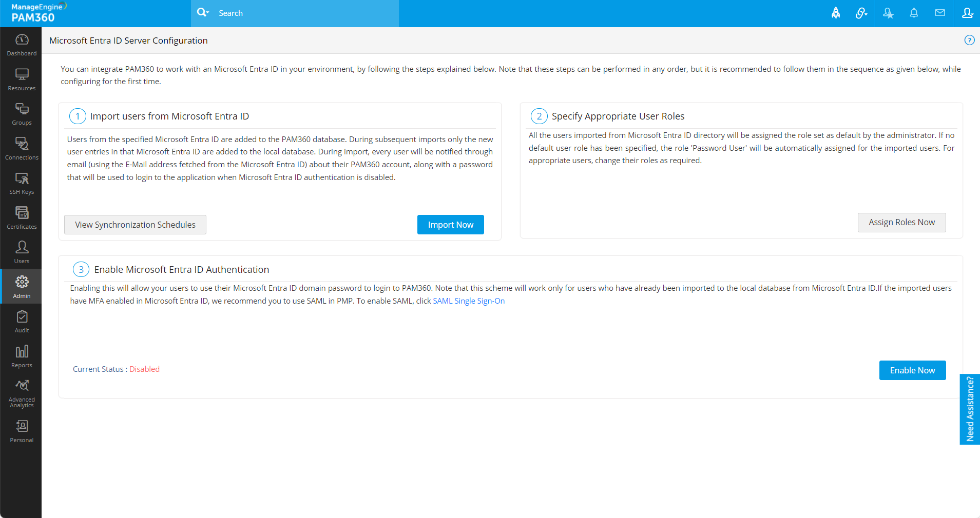Click the 'Specify Appropriate User Roles' heading

point(618,116)
